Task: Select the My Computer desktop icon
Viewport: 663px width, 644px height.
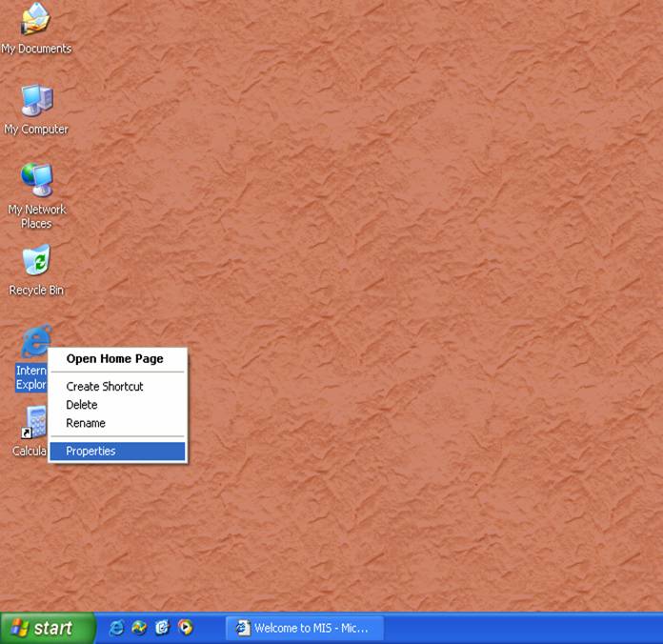Action: tap(36, 101)
